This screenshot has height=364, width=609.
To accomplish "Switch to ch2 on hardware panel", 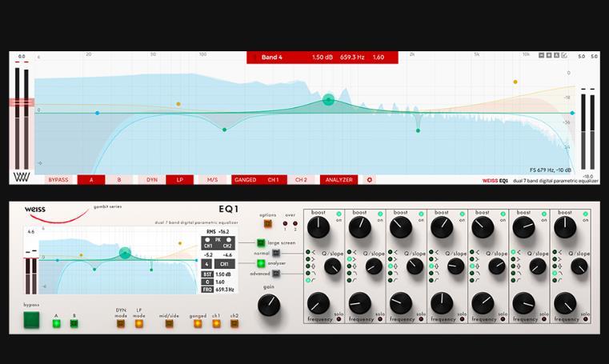I will (x=234, y=324).
